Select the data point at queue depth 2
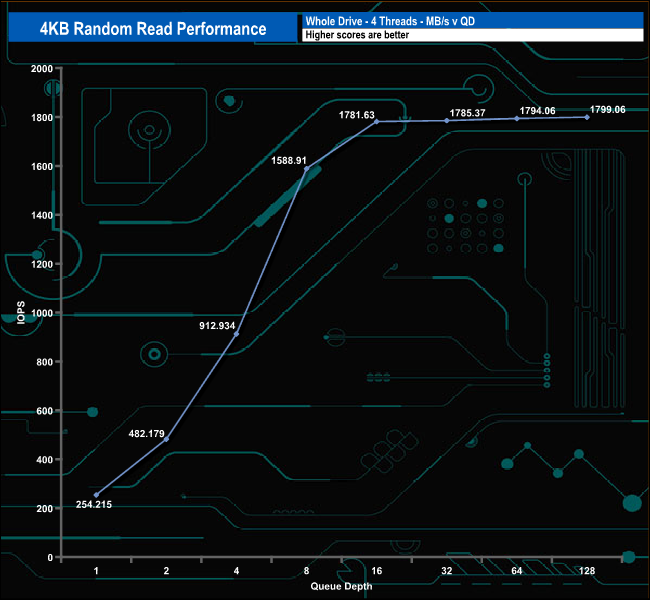 [166, 439]
